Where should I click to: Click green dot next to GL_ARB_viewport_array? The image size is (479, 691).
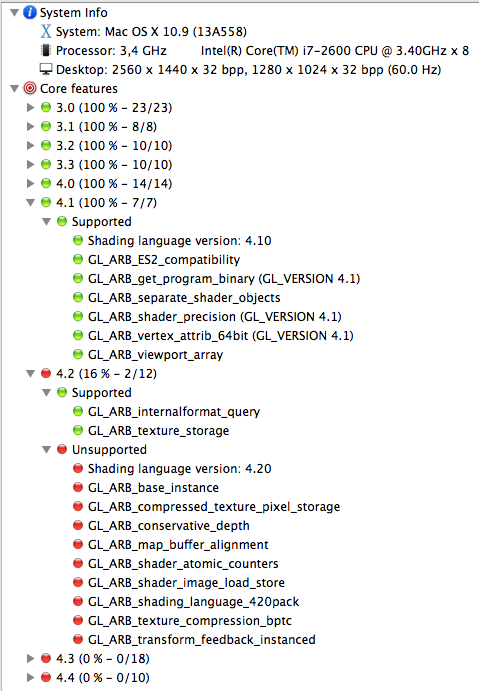click(x=78, y=354)
